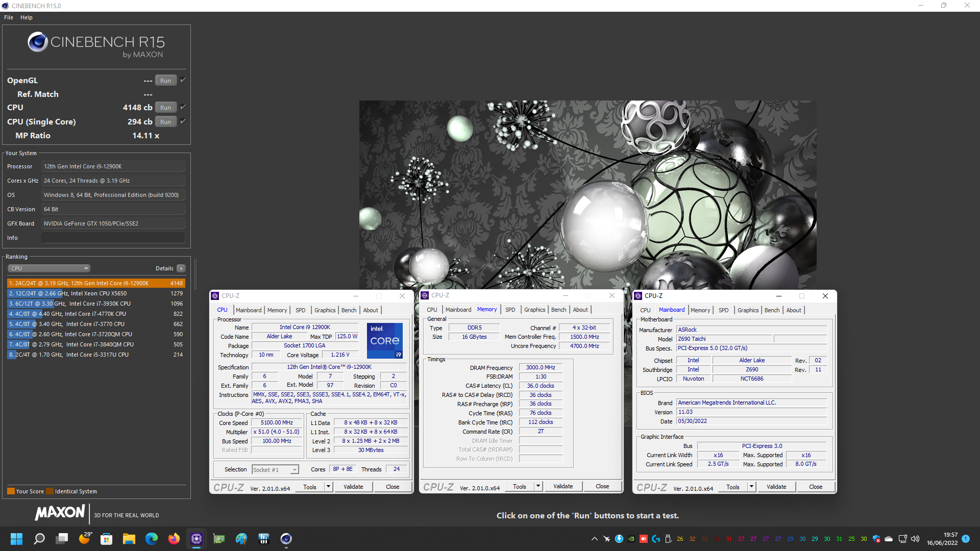
Task: Run the CPU benchmark
Action: tap(166, 108)
